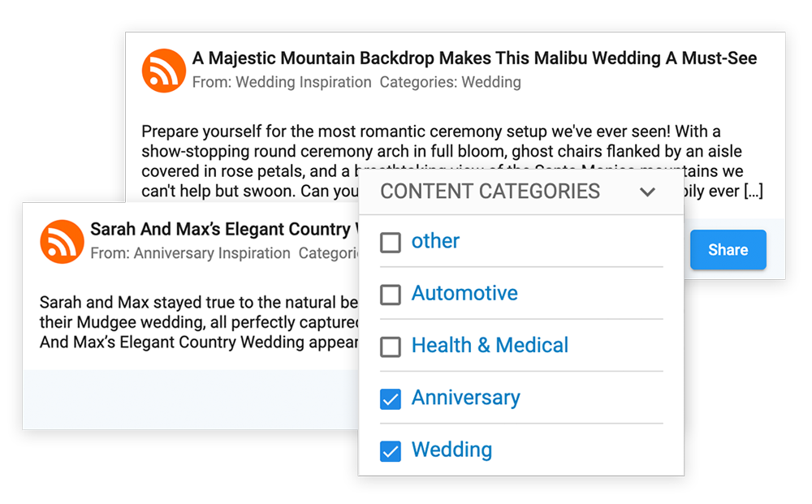This screenshot has height=504, width=812.
Task: Click 'From: Wedding Inspiration' source text
Action: point(281,82)
